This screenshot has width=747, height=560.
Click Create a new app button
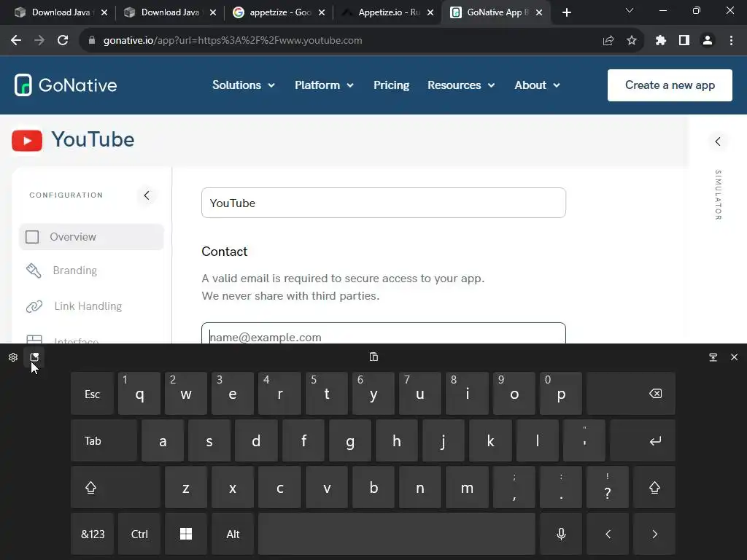(670, 85)
